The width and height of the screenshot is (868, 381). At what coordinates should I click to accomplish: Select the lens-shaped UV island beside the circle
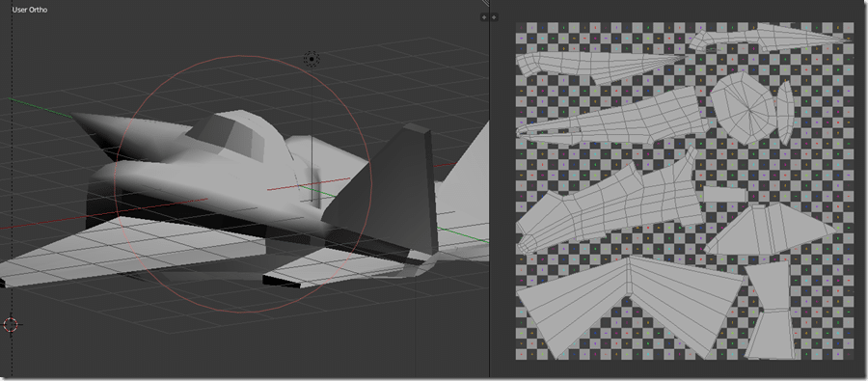[x=785, y=113]
